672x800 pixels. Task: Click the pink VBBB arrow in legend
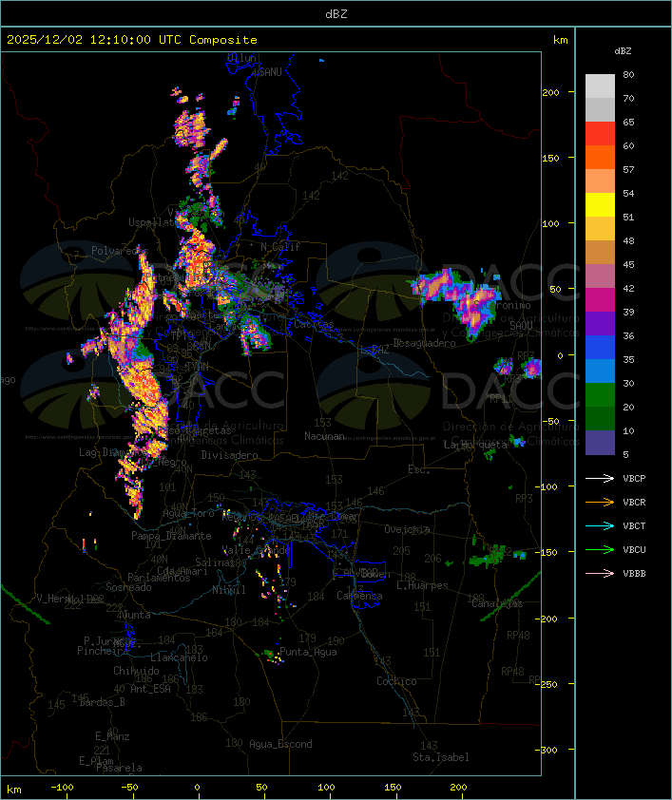coord(600,574)
